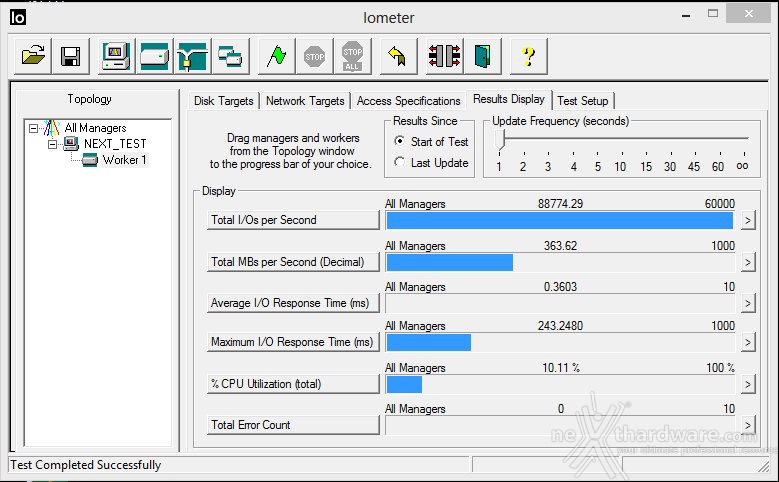
Task: Click the 10.11 % CPU value
Action: [x=560, y=368]
